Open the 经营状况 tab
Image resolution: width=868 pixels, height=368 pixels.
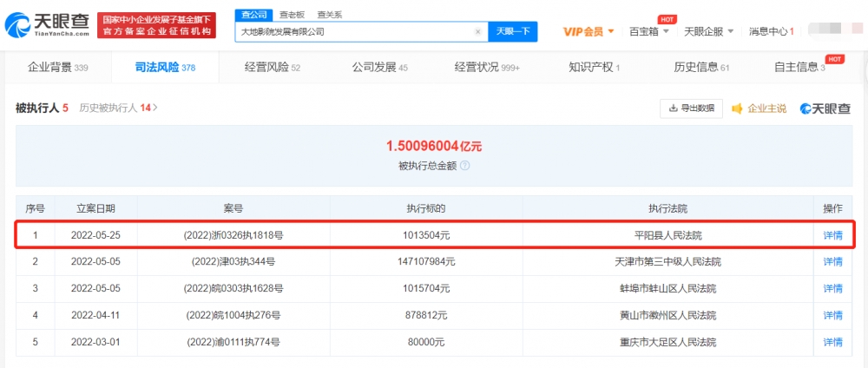(487, 68)
